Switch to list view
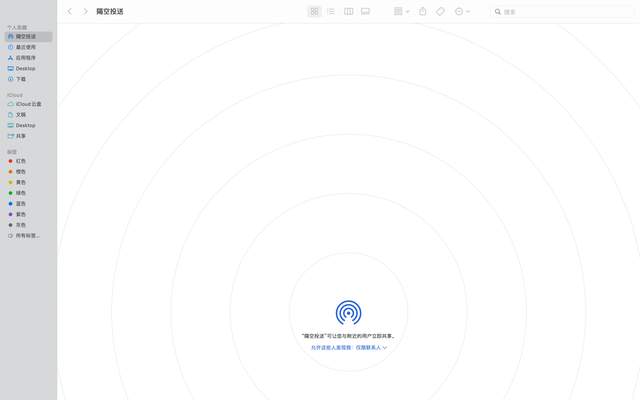640x400 pixels. coord(331,11)
